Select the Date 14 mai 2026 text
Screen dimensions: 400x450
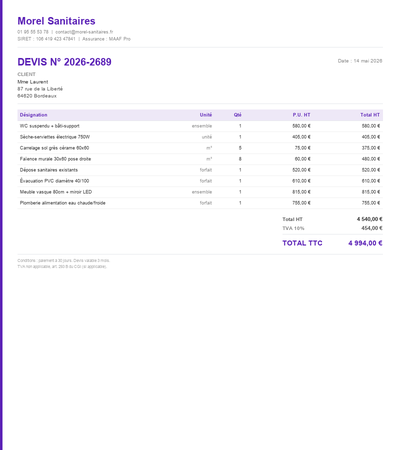(360, 61)
